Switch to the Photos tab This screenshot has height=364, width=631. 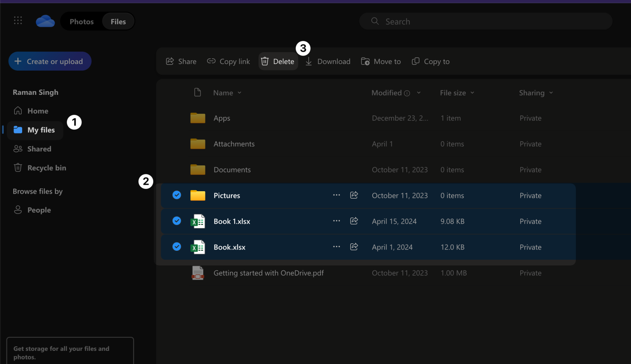81,21
